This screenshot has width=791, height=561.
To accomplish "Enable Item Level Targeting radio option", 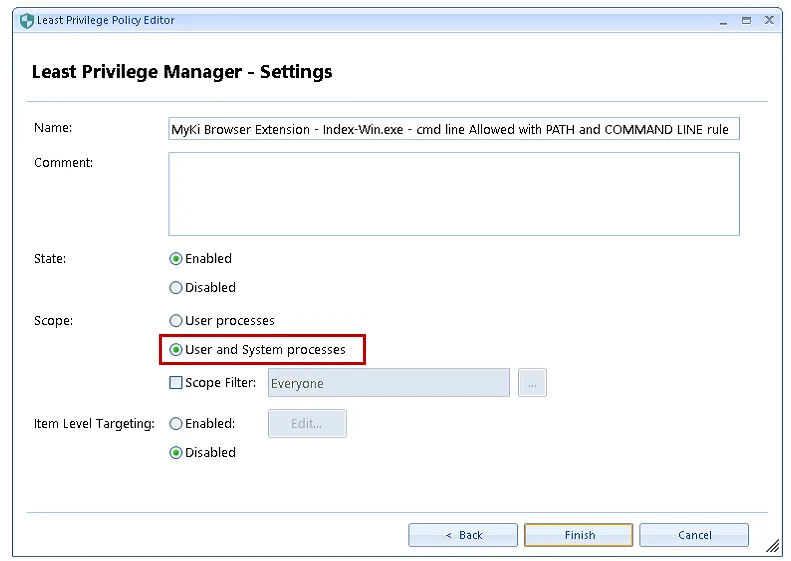I will click(x=176, y=424).
